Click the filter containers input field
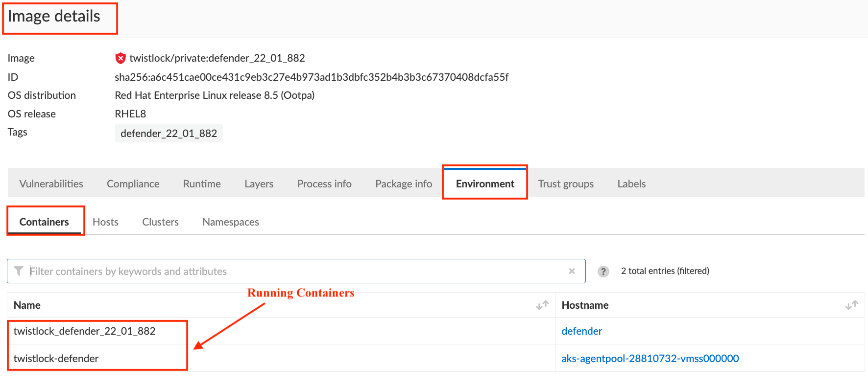The height and width of the screenshot is (388, 868). tap(294, 272)
